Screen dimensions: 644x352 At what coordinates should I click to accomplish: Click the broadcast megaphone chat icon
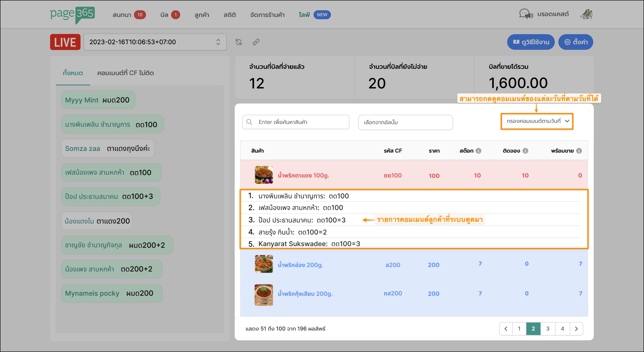tap(526, 14)
